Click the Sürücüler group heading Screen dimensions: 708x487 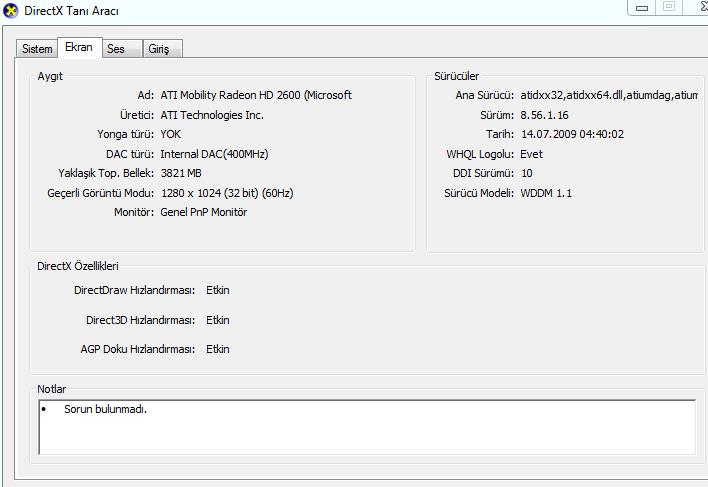click(456, 76)
